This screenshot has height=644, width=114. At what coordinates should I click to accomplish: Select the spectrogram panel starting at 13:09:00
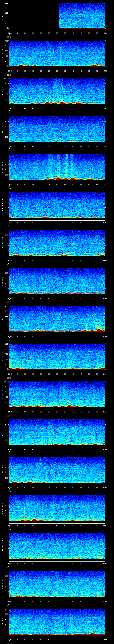(57, 205)
